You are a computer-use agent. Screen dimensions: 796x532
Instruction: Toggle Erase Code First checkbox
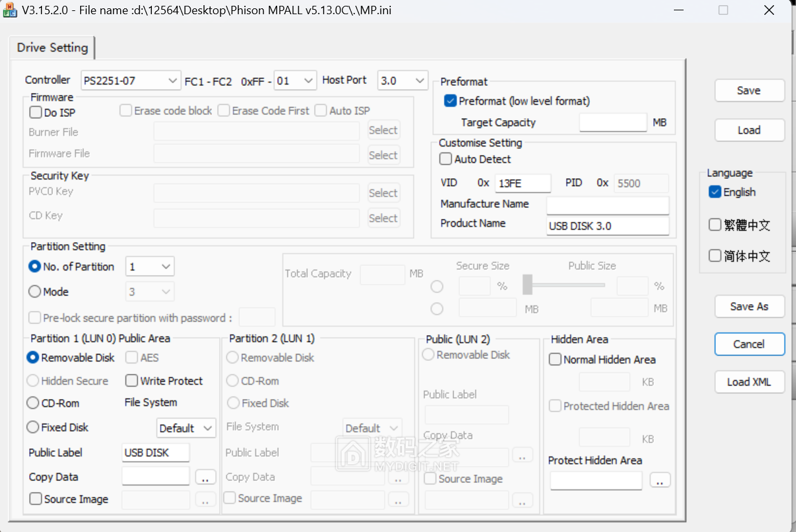[x=224, y=110]
